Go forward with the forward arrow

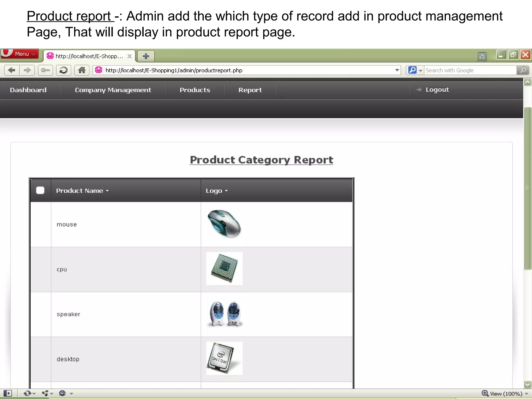pos(27,70)
